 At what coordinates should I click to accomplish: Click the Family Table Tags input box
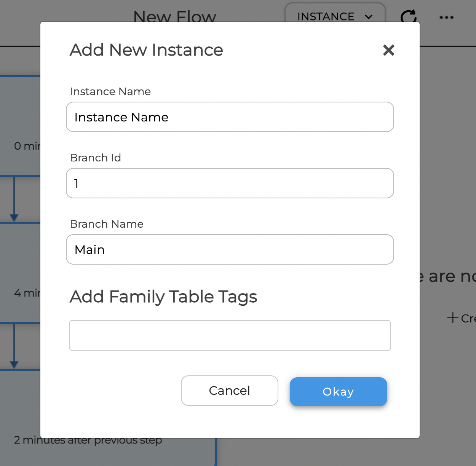(230, 335)
